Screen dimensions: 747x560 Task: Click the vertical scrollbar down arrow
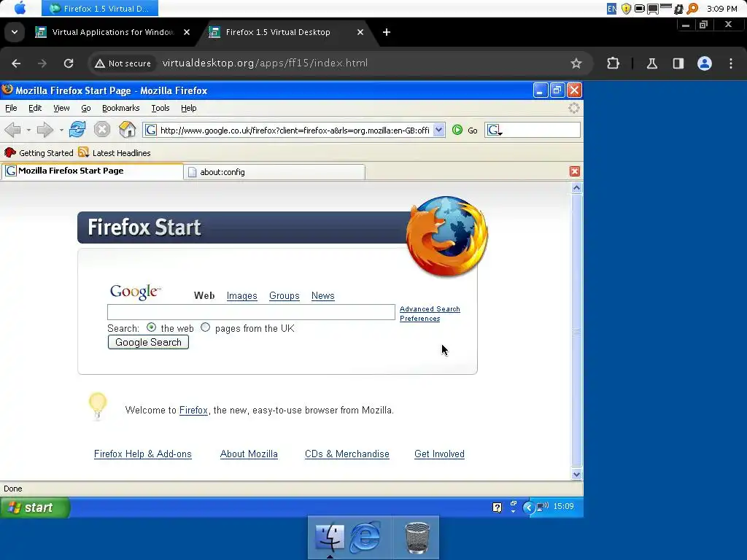(x=576, y=474)
